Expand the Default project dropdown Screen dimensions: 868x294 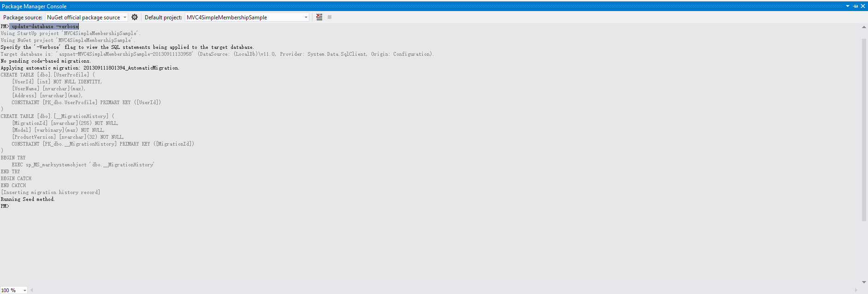[306, 18]
